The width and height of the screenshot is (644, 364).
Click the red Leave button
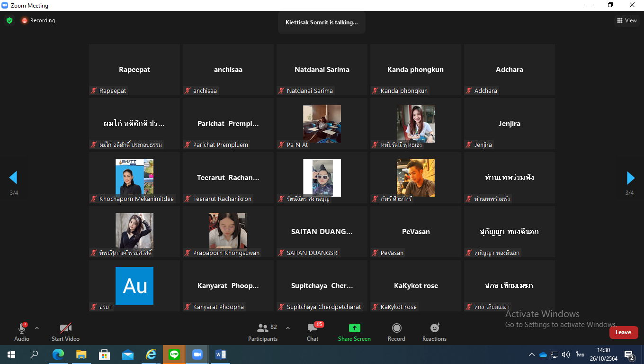tap(623, 332)
